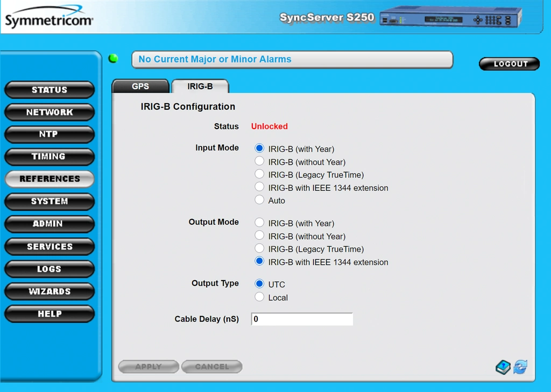Click the SyncServer S250 device image

[450, 18]
